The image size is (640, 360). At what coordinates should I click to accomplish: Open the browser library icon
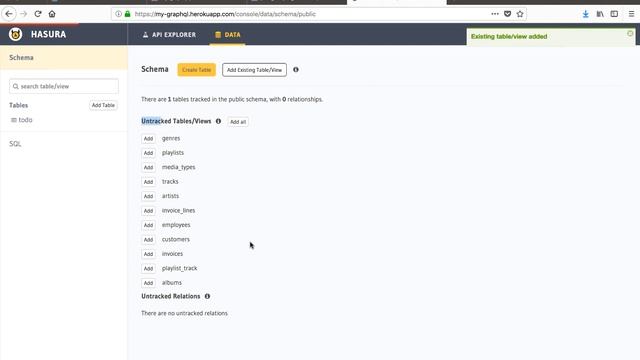pyautogui.click(x=600, y=14)
